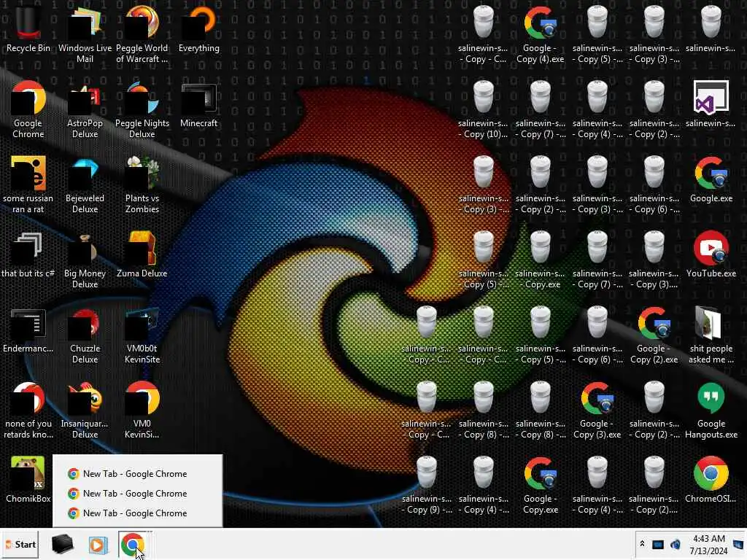Select the Google Chrome desktop shortcut
Image resolution: width=747 pixels, height=560 pixels.
[x=28, y=109]
